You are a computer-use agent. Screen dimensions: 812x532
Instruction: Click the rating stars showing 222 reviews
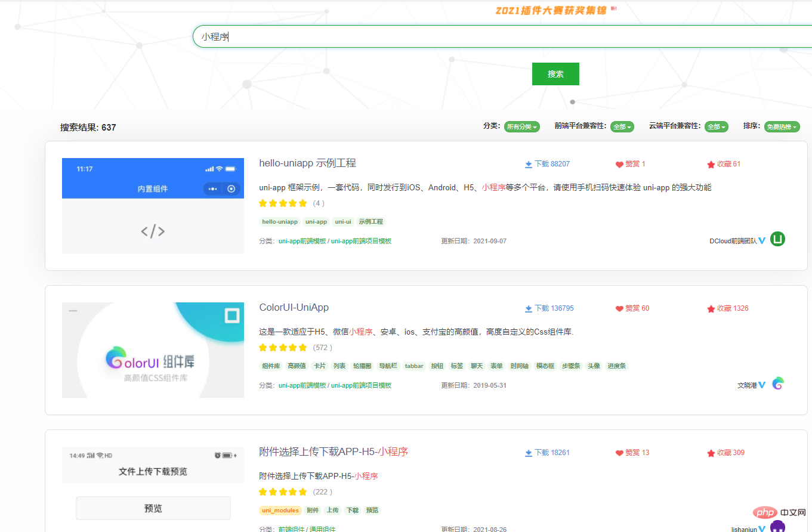283,492
